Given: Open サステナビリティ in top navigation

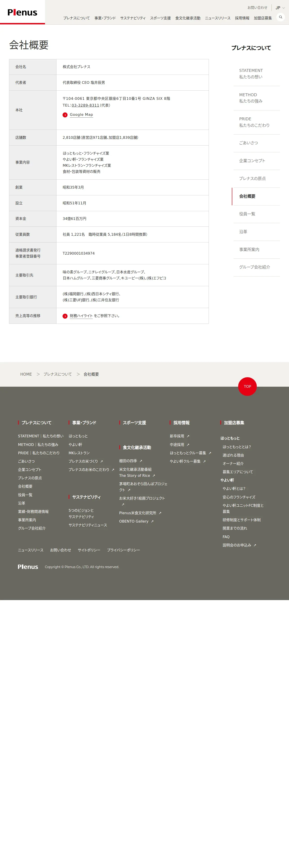Looking at the screenshot, I should pyautogui.click(x=133, y=18).
